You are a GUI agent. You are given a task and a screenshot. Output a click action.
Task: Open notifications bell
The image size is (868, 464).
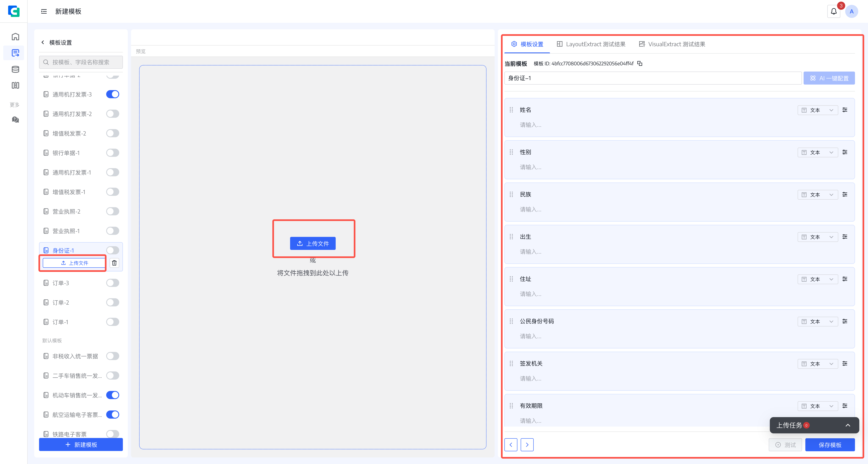pos(834,11)
